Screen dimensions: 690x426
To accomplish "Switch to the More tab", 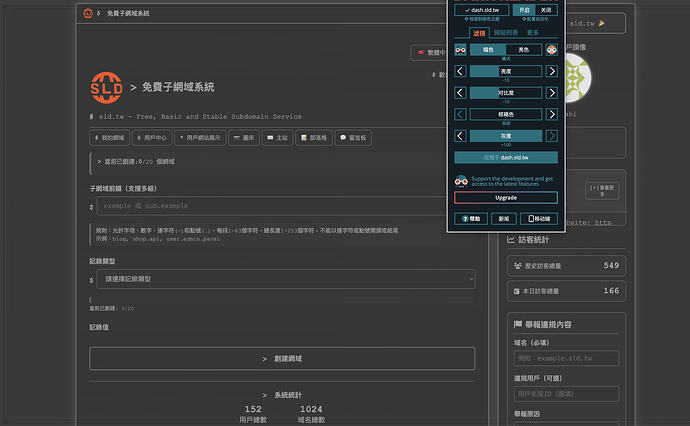I will point(532,33).
